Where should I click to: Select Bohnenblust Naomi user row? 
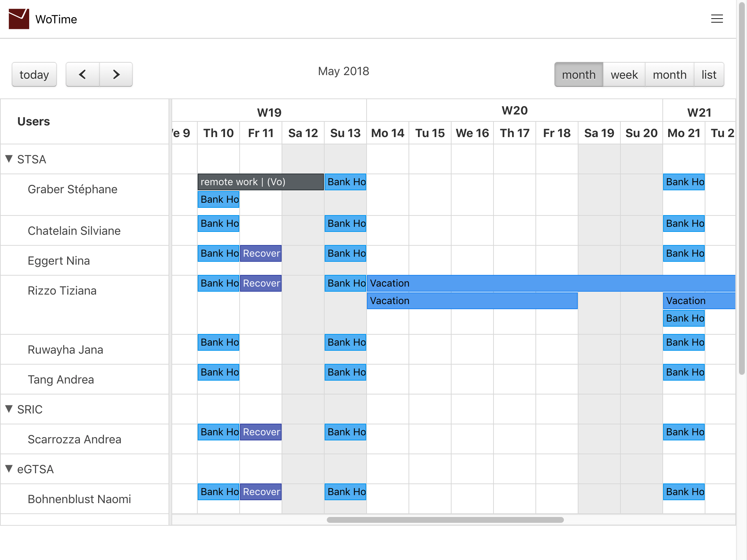tap(79, 499)
